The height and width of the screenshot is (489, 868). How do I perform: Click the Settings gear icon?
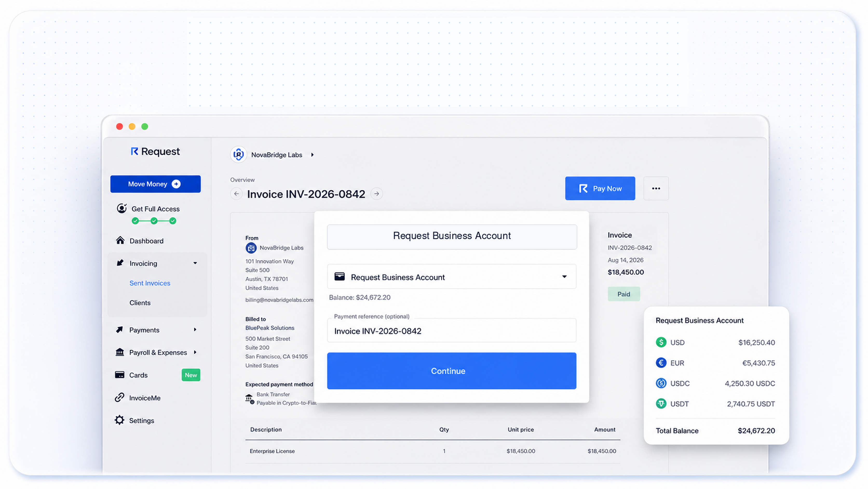click(119, 420)
